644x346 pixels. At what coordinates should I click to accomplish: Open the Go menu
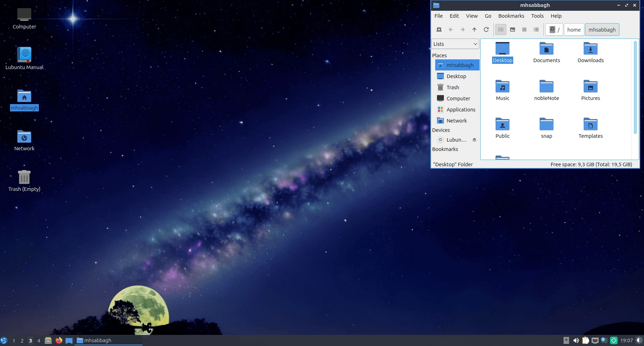point(488,16)
